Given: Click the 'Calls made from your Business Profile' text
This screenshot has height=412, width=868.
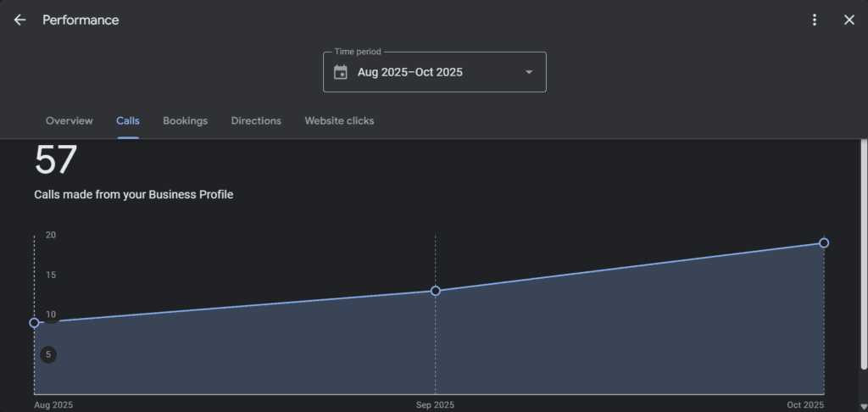Looking at the screenshot, I should pyautogui.click(x=133, y=194).
